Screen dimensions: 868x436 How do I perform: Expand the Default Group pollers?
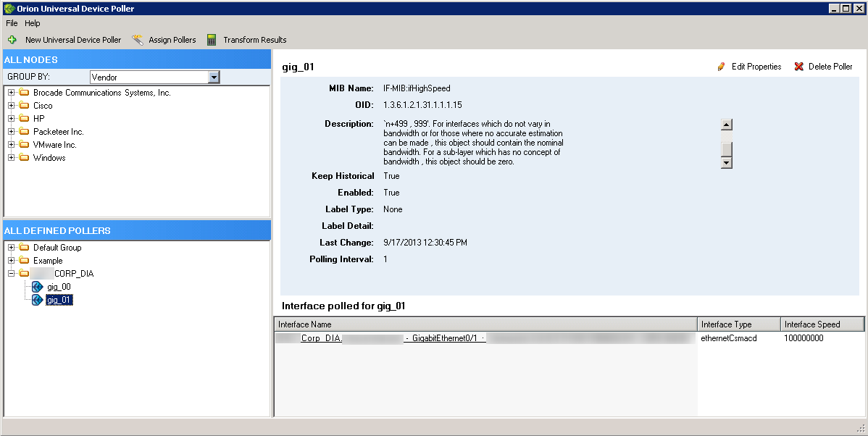pyautogui.click(x=11, y=247)
